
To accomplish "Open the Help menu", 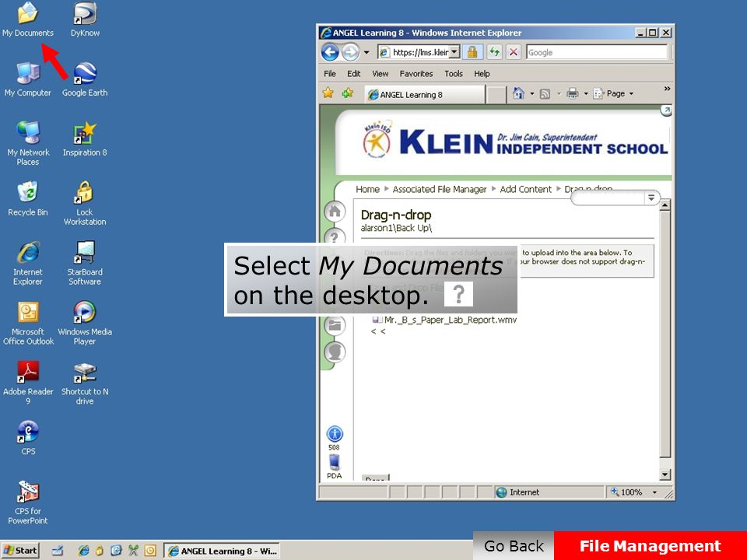I will click(x=482, y=74).
